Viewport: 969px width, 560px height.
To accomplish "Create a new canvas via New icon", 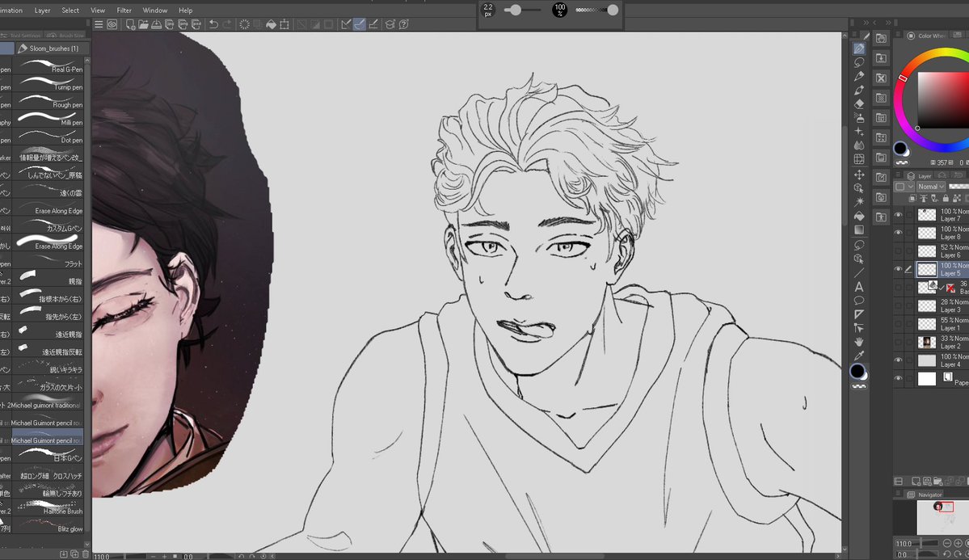I will [x=130, y=24].
